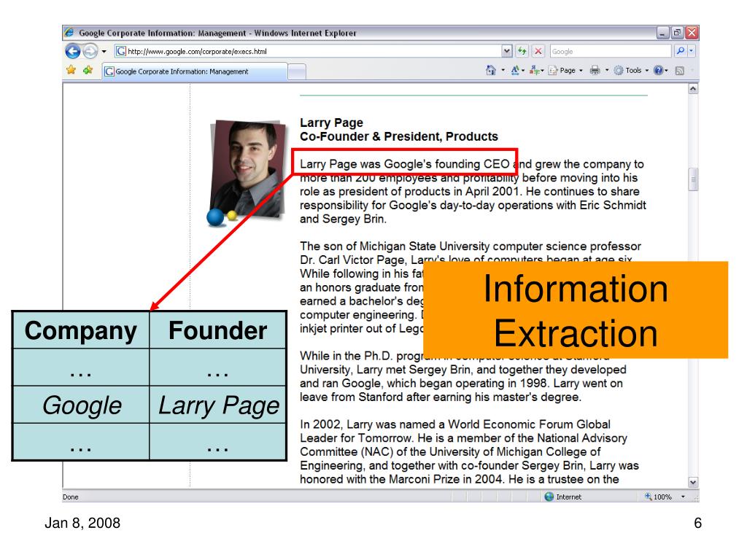
Task: Click the Google search box
Action: pos(611,51)
